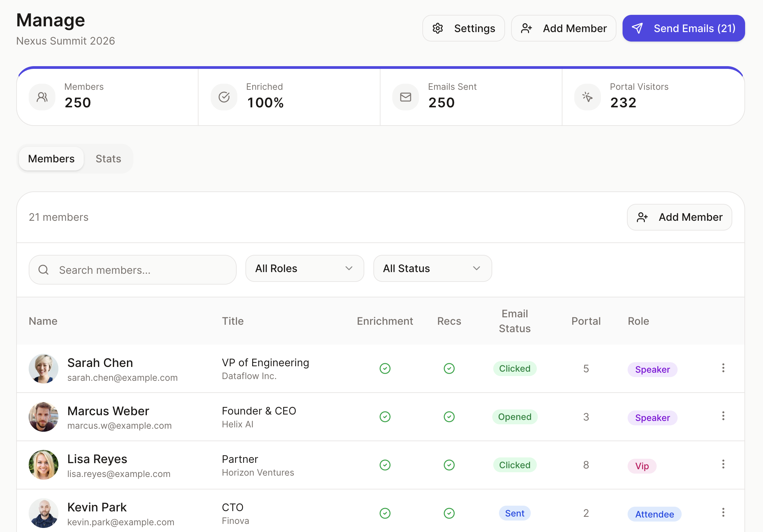Click Kevin Park's enrichment check icon
The width and height of the screenshot is (763, 532).
[x=385, y=513]
